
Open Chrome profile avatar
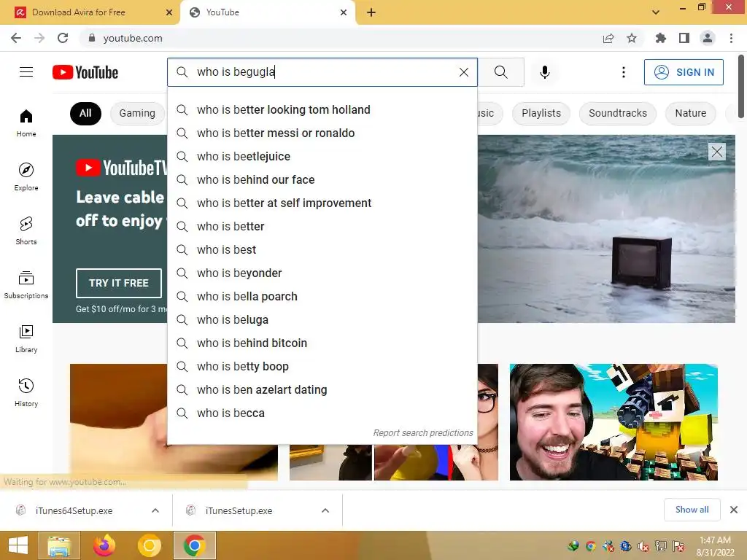click(x=708, y=38)
